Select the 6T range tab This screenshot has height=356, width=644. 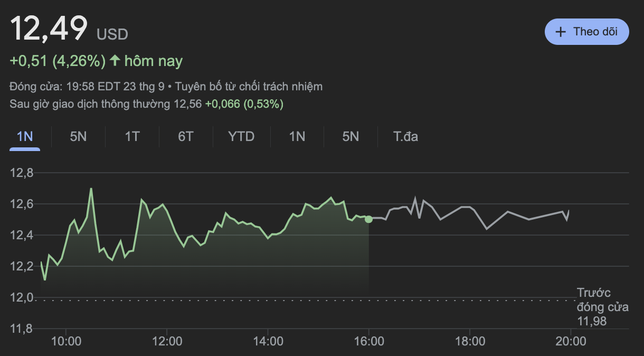coord(185,137)
